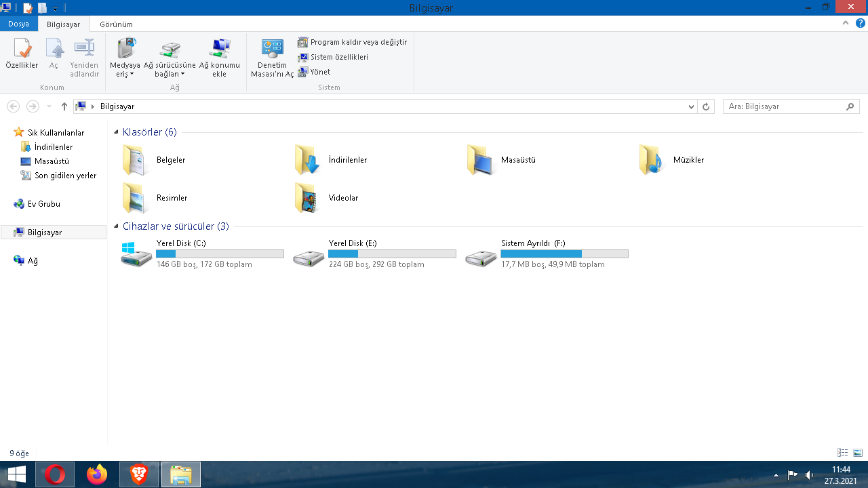This screenshot has height=488, width=868.
Task: Click the address bar path Bilgisayar
Action: click(117, 106)
